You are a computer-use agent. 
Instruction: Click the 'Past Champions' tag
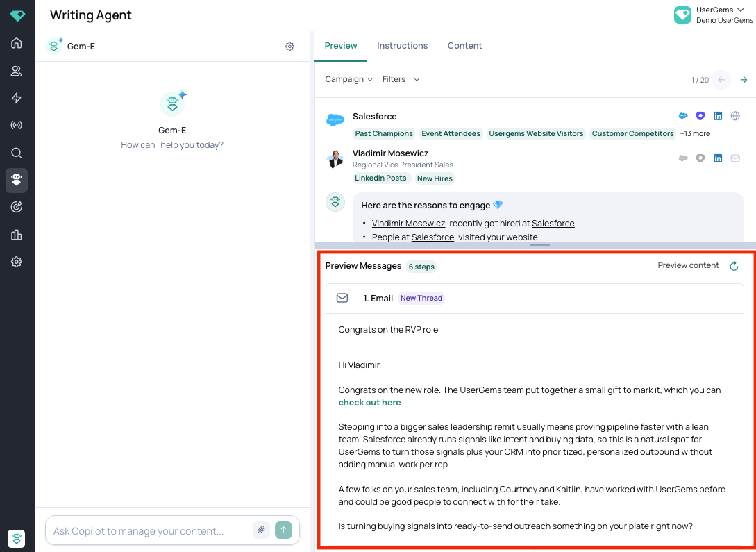click(x=384, y=133)
